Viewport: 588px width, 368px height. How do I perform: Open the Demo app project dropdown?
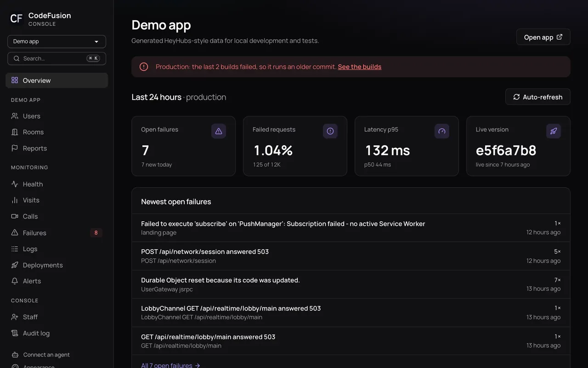(x=57, y=41)
